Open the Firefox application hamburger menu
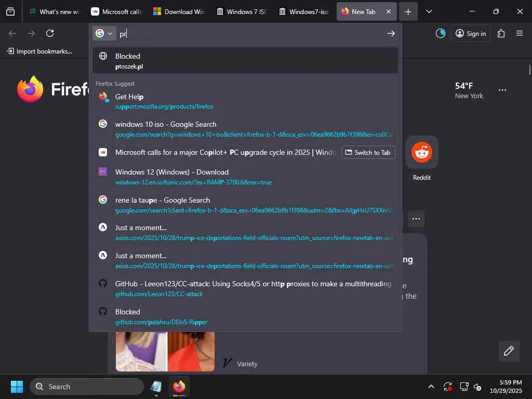The height and width of the screenshot is (399, 532). coord(520,33)
